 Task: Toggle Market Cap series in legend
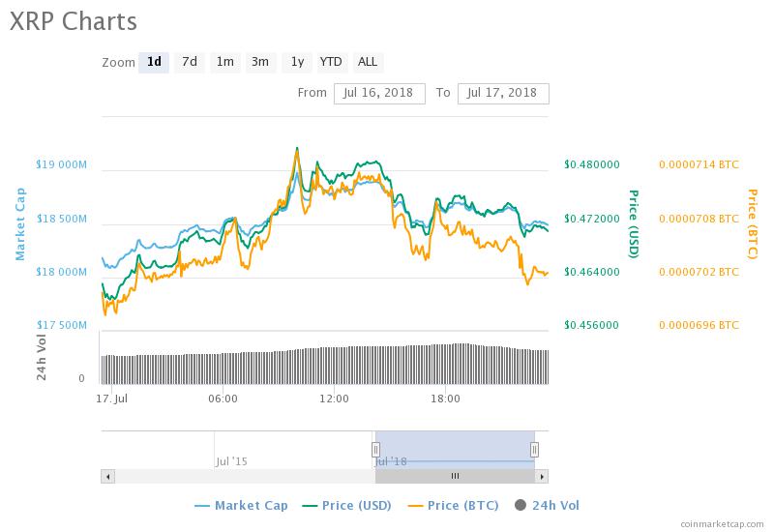pos(241,506)
